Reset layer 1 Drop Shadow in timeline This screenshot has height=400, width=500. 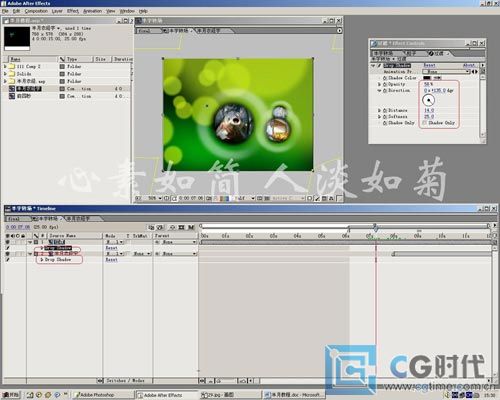click(111, 248)
